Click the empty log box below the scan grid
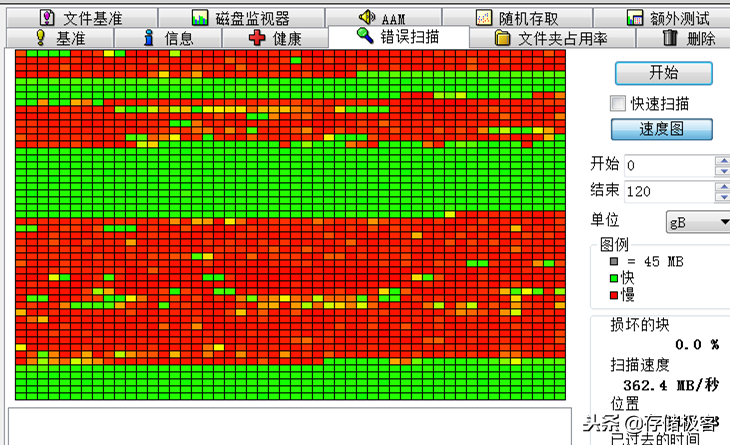Image resolution: width=730 pixels, height=445 pixels. 290,426
